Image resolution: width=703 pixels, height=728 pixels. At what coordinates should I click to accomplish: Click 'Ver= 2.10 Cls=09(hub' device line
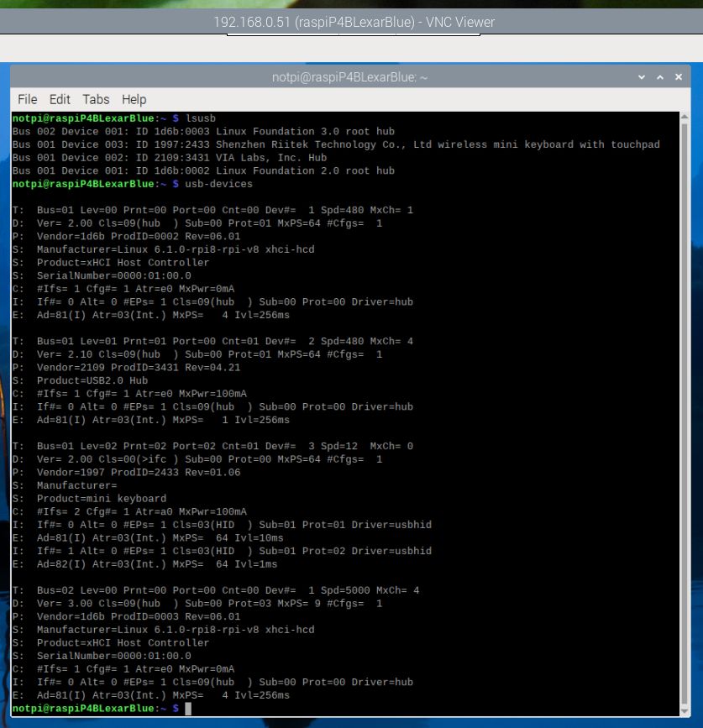click(x=197, y=354)
